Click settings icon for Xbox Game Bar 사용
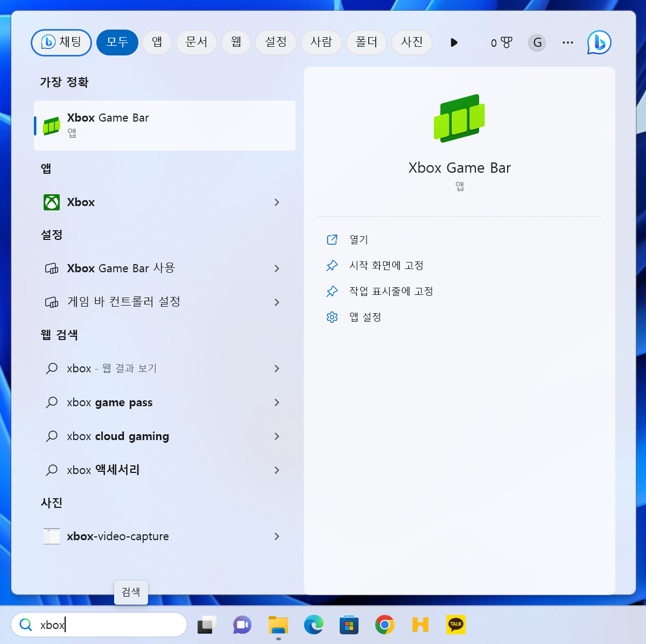Viewport: 646px width, 644px height. 52,268
